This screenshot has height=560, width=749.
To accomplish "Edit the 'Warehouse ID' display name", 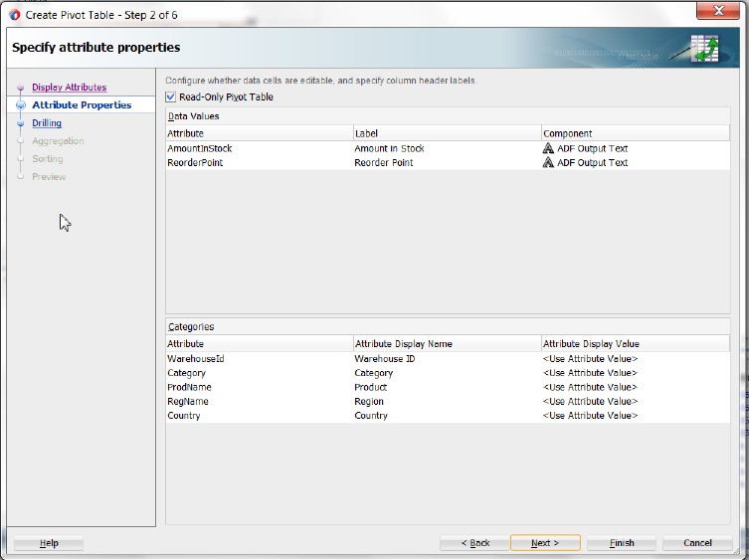I will [447, 359].
